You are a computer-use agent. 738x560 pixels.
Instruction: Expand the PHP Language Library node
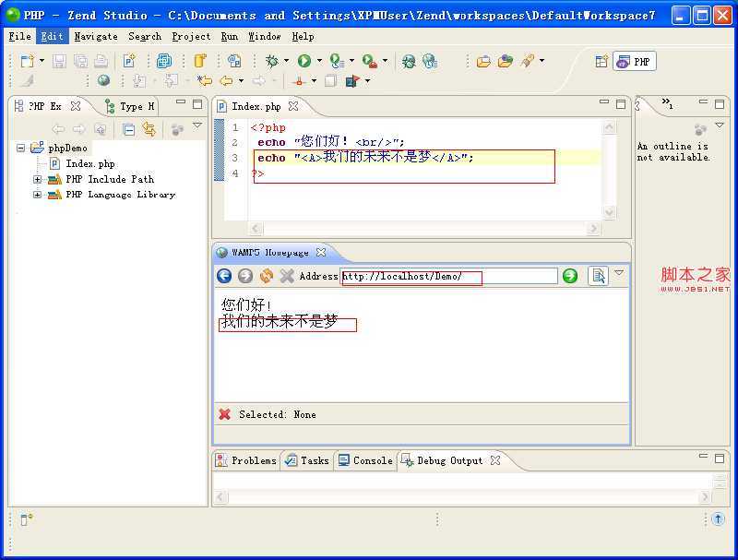click(x=37, y=195)
